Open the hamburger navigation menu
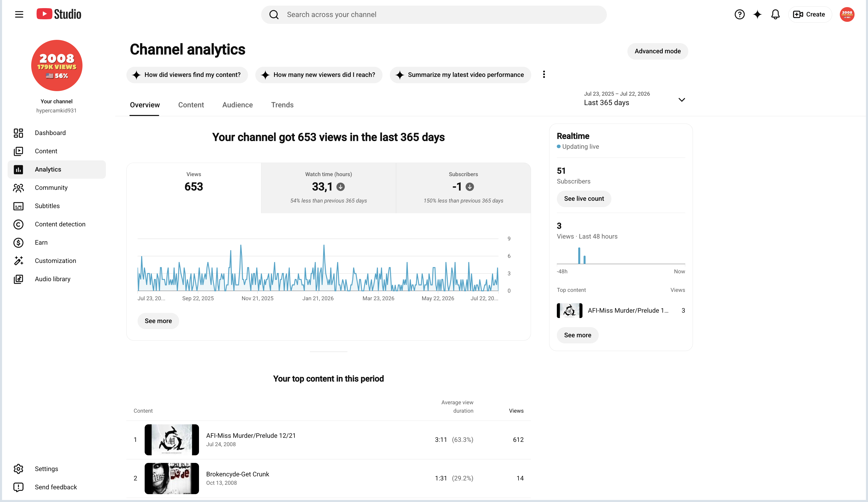 (19, 14)
